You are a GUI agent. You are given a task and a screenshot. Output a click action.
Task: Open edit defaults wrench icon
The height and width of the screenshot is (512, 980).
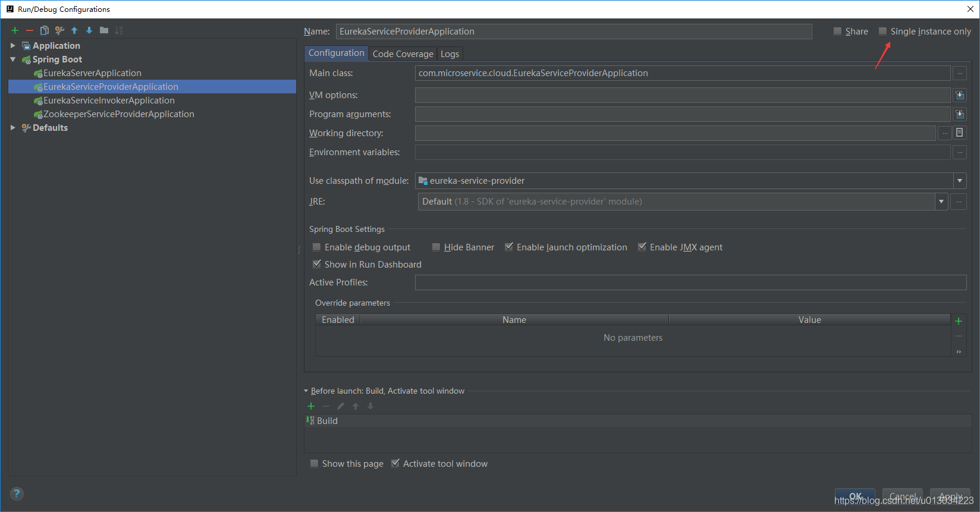[x=59, y=30]
